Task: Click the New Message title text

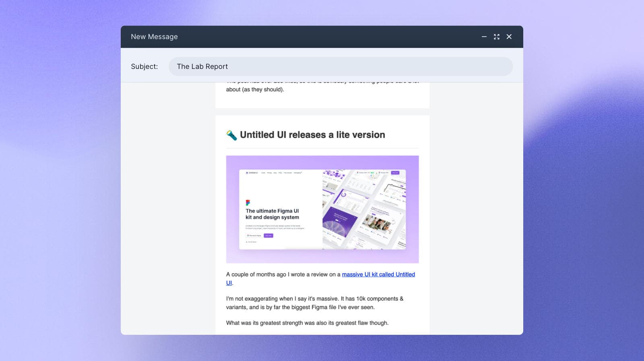Action: tap(154, 37)
